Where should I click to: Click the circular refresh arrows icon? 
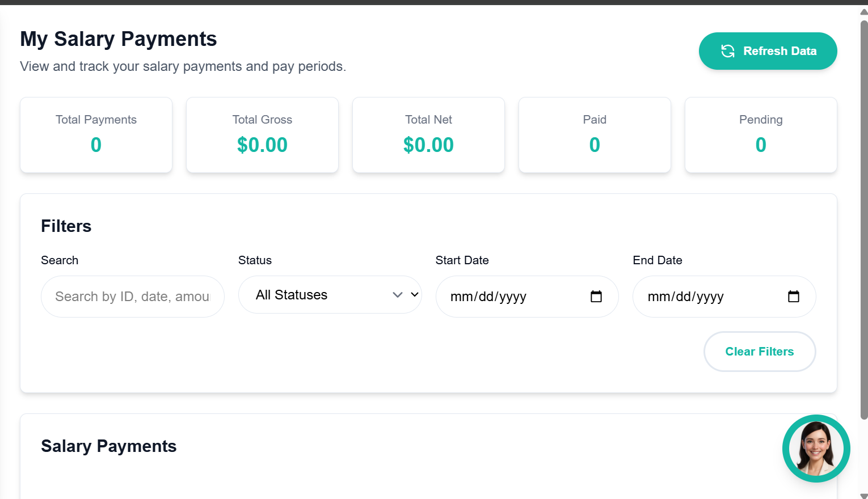pyautogui.click(x=728, y=51)
